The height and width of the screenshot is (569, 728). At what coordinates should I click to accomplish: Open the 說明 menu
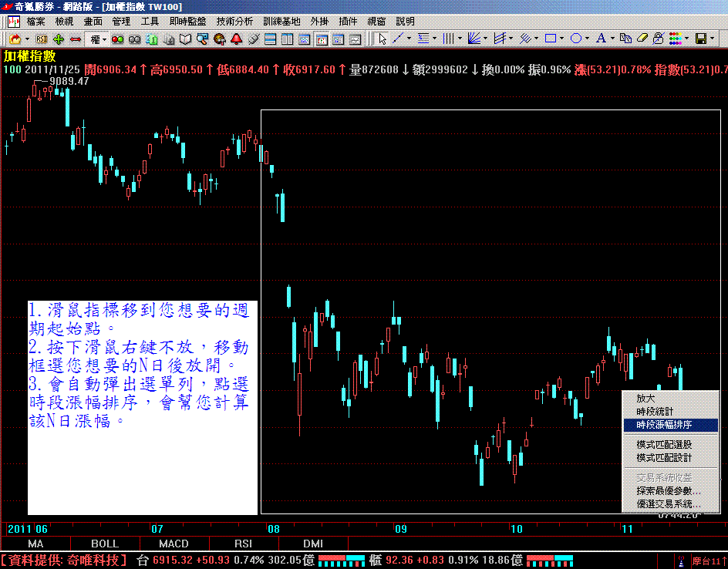[405, 22]
